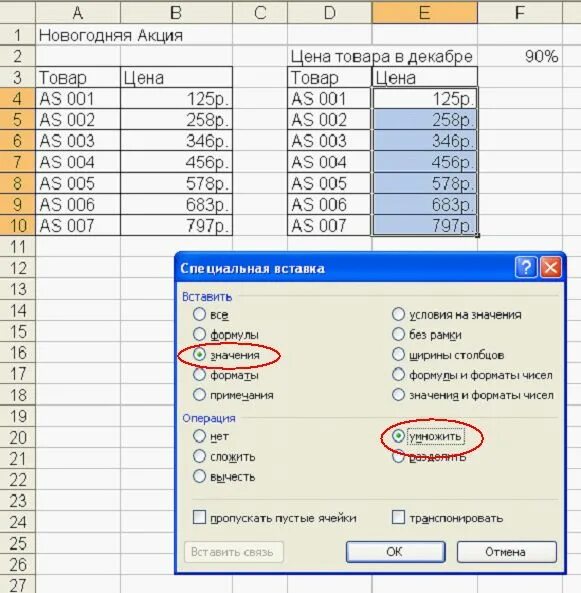Select 'примечания' paste option
581x593 pixels.
tap(199, 395)
